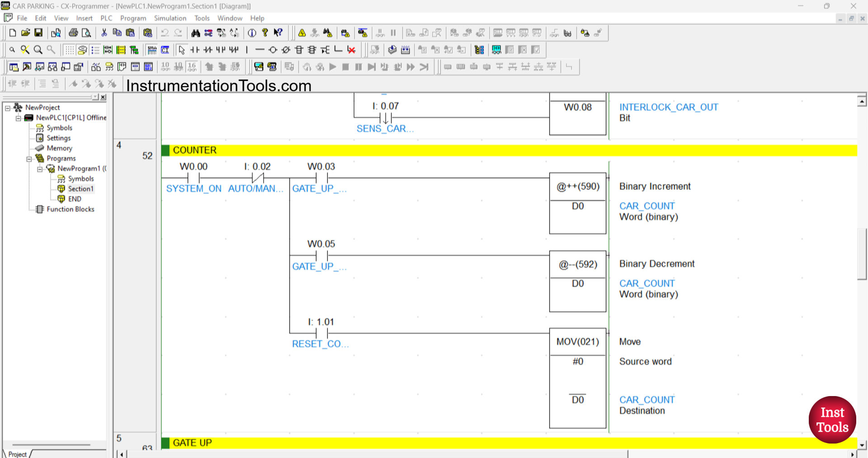
Task: Open the PLC menu
Action: coord(106,18)
